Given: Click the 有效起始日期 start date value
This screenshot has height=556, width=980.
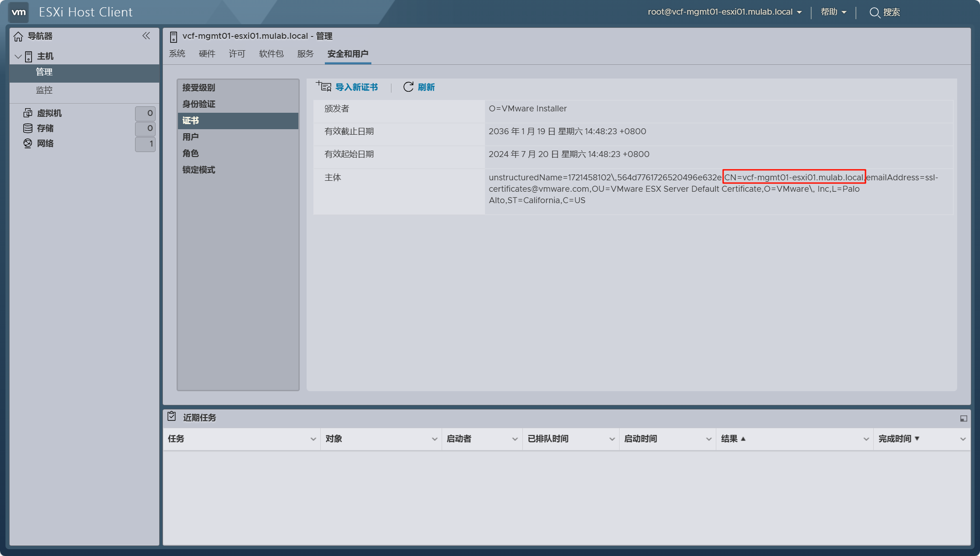Looking at the screenshot, I should coord(569,154).
